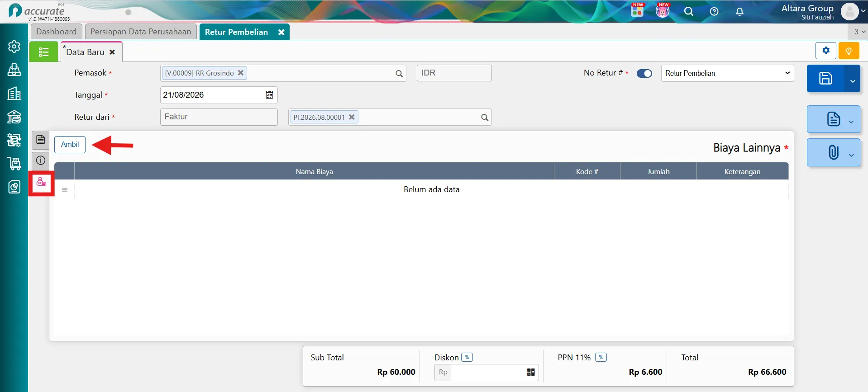Click the Ambil button
Image resolution: width=868 pixels, height=392 pixels.
tap(70, 145)
